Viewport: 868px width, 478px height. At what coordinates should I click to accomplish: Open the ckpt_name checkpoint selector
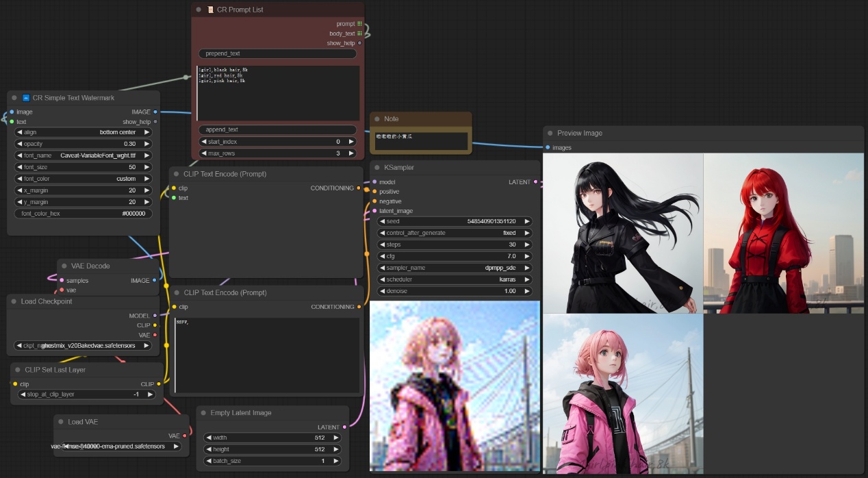click(x=83, y=346)
